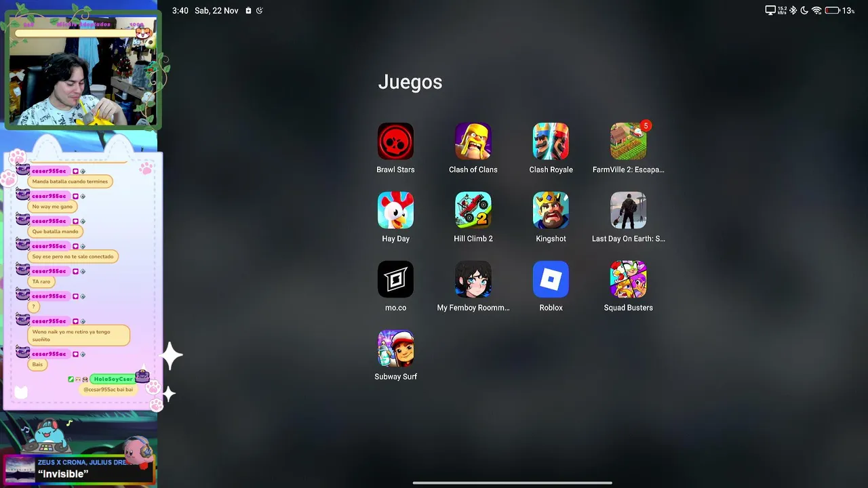Click the 'Invisible' song title overlay

(x=63, y=474)
